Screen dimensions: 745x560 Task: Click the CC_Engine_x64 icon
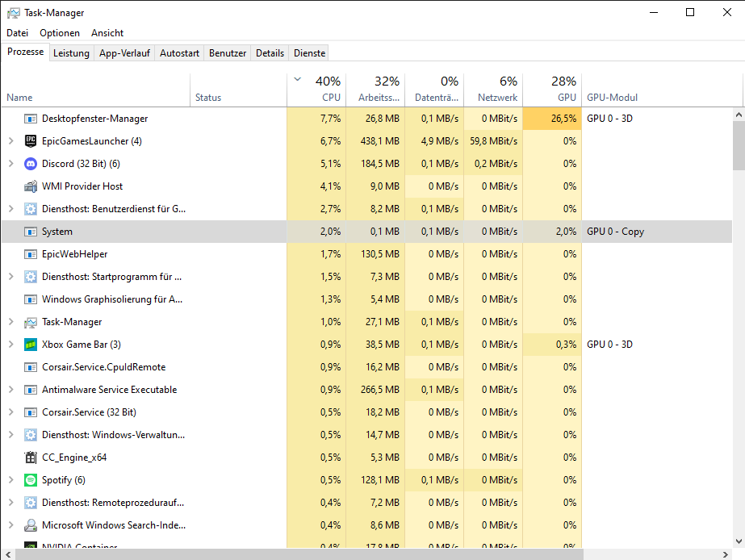(31, 458)
